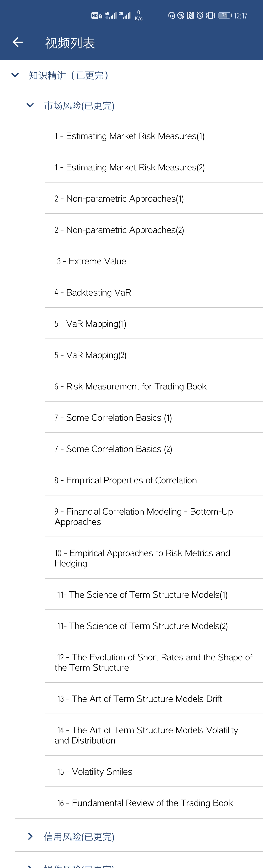The width and height of the screenshot is (263, 868).
Task: Tap the alarm clock status icon
Action: pos(200,16)
